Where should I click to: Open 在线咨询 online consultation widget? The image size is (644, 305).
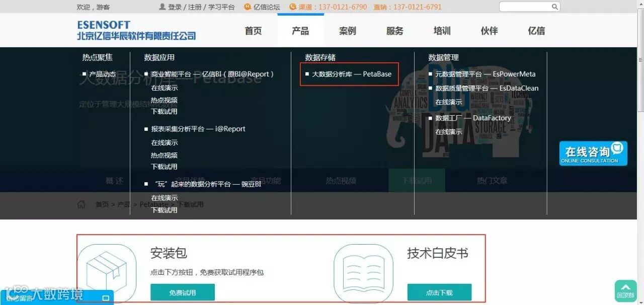click(593, 153)
